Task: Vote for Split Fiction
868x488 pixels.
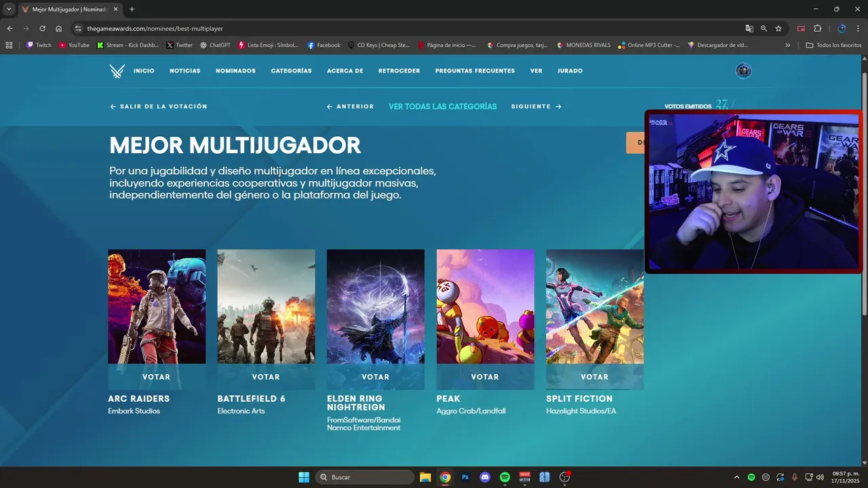Action: [x=595, y=377]
